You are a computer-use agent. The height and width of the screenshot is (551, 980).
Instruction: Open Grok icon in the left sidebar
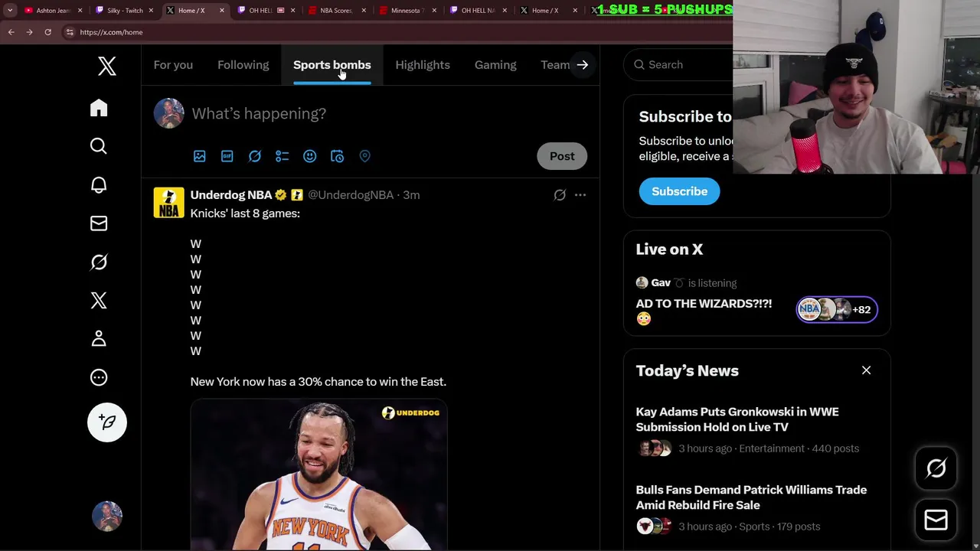pyautogui.click(x=99, y=262)
